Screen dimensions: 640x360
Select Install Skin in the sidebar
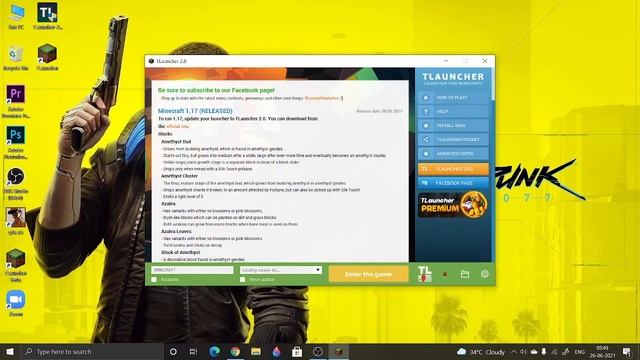(453, 125)
